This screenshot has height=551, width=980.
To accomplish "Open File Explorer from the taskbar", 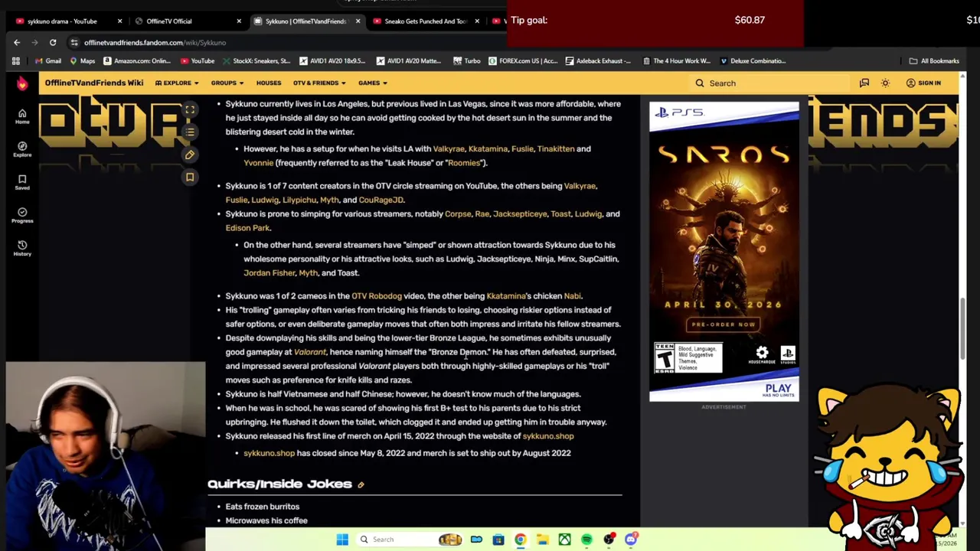I will pos(542,540).
